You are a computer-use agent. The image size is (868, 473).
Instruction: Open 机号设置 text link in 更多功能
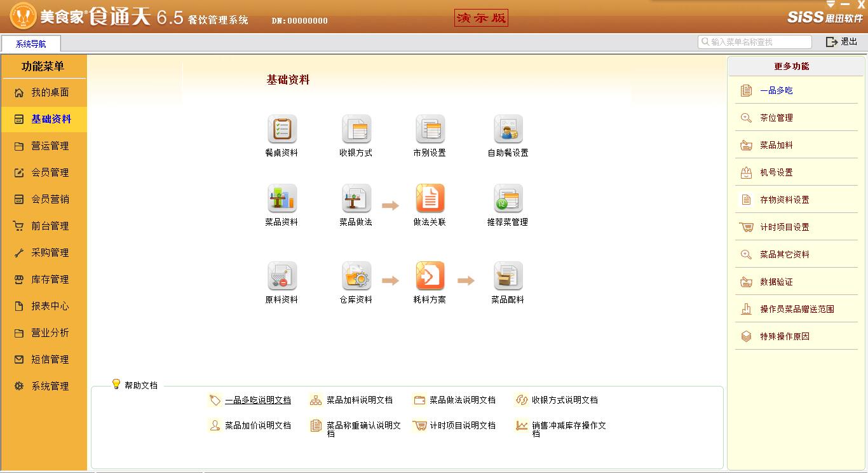coord(776,172)
